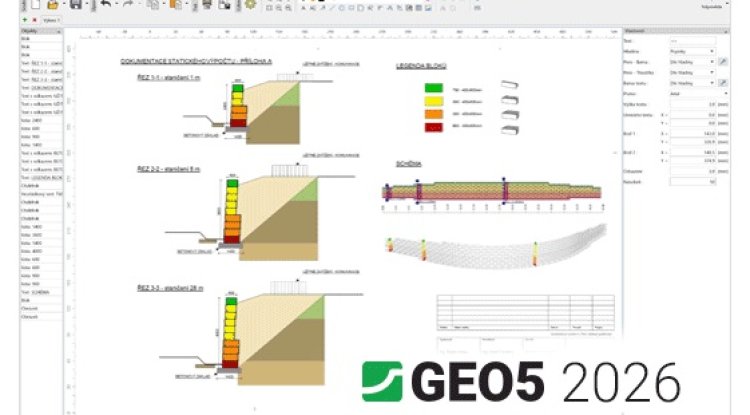Click the zoom in magnifier icon

[x=279, y=8]
